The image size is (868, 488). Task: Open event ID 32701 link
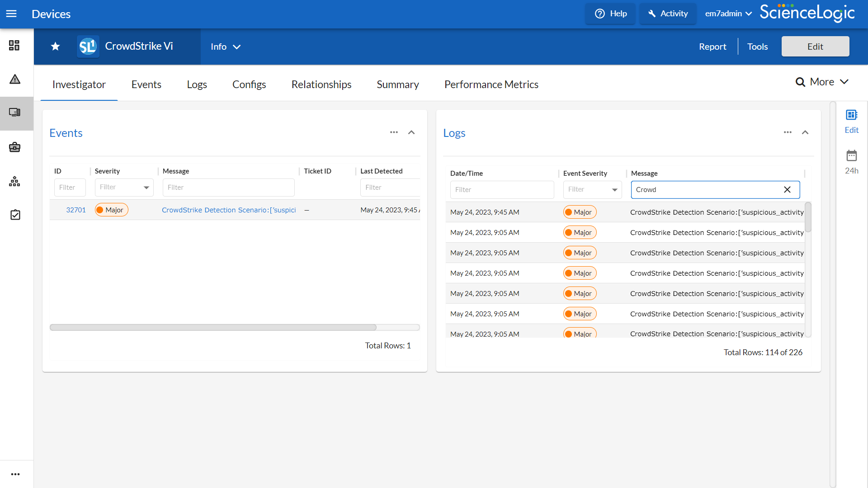coord(76,210)
